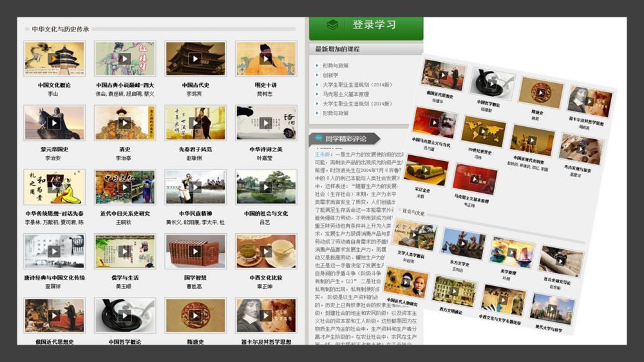Click play icon on 明史十讲 thumbnail
644x362 pixels.
265,59
